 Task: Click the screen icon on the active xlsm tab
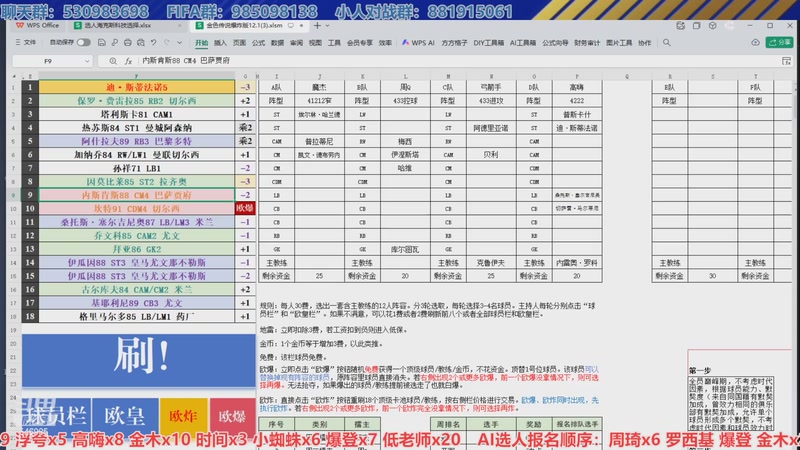point(291,25)
